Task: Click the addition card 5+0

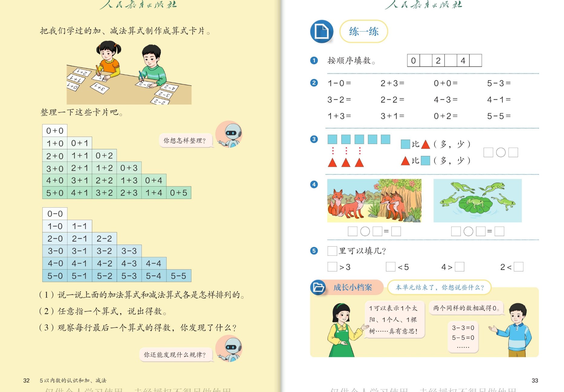Action: [x=55, y=193]
